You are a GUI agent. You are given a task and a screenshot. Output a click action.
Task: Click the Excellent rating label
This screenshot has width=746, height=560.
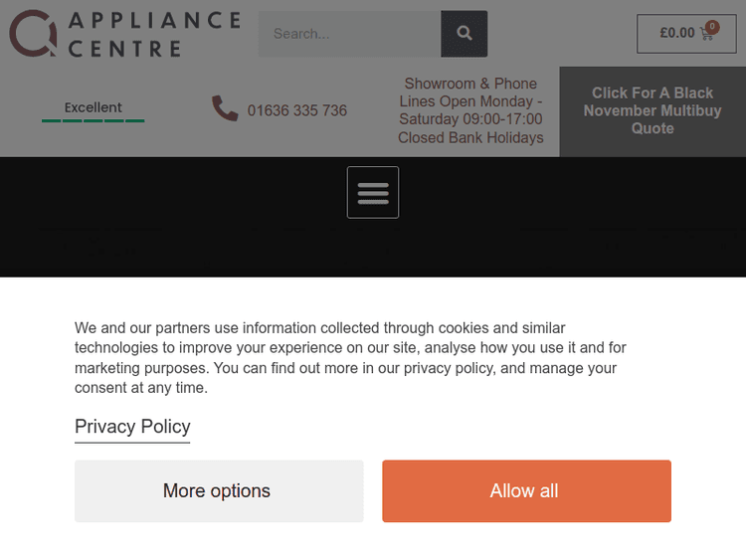(93, 107)
